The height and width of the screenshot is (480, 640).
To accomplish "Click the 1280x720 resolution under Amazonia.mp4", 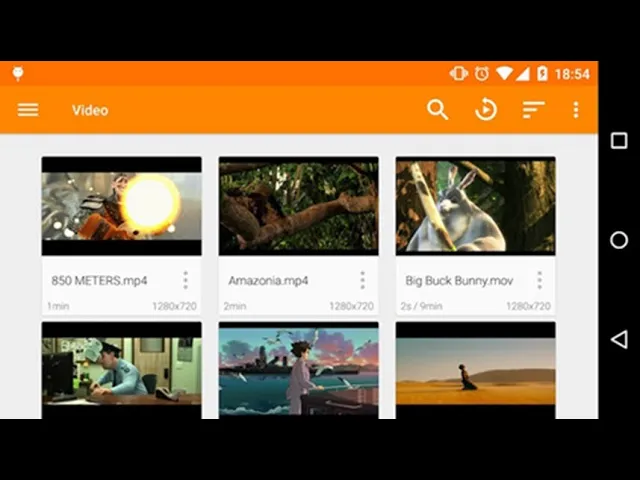I will coord(351,306).
